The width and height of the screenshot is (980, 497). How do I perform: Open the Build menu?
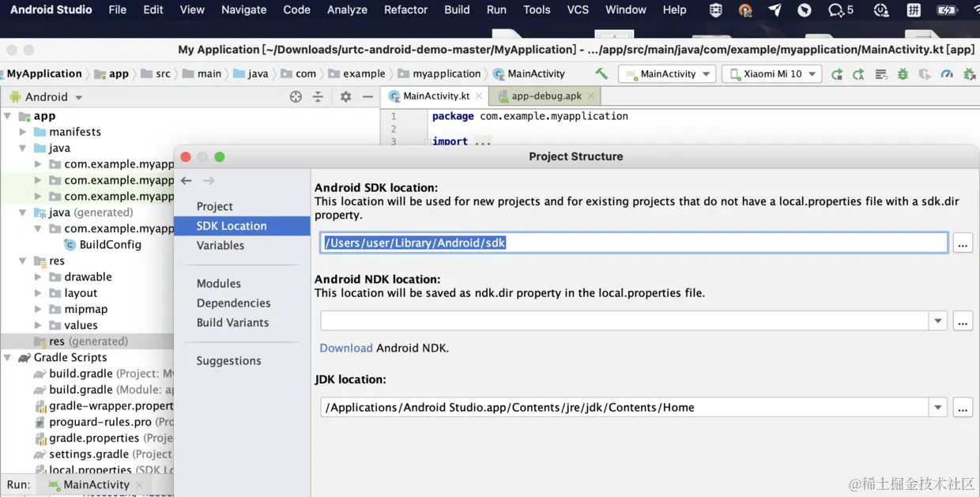tap(457, 10)
